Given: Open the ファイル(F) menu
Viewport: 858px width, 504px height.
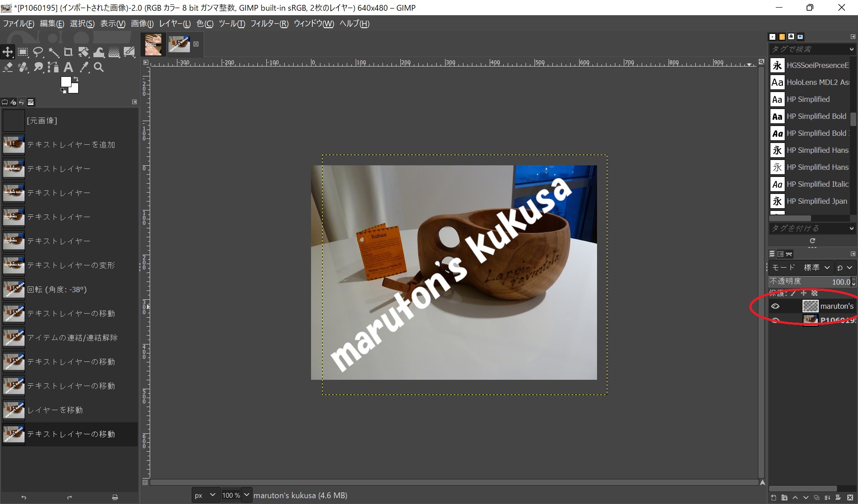Looking at the screenshot, I should [x=18, y=24].
